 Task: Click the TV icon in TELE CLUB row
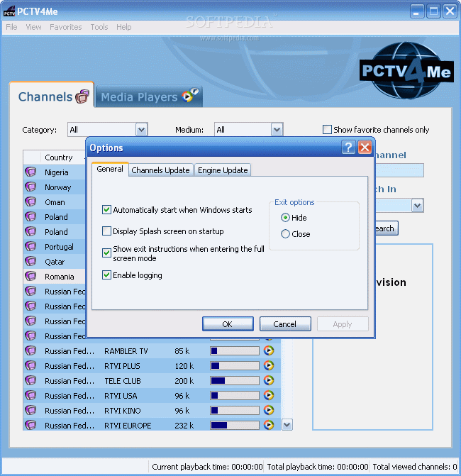pyautogui.click(x=30, y=381)
